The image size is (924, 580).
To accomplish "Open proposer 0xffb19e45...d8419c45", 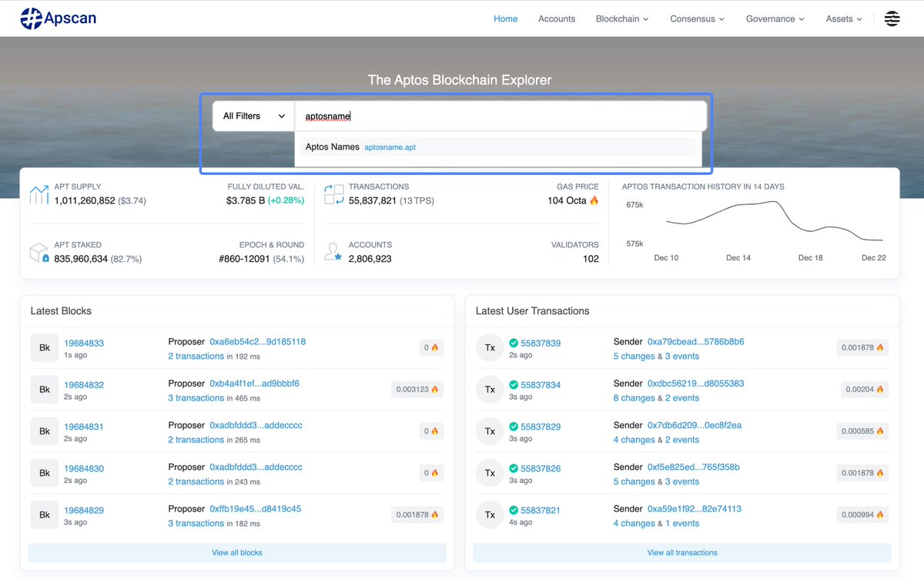I will coord(256,508).
